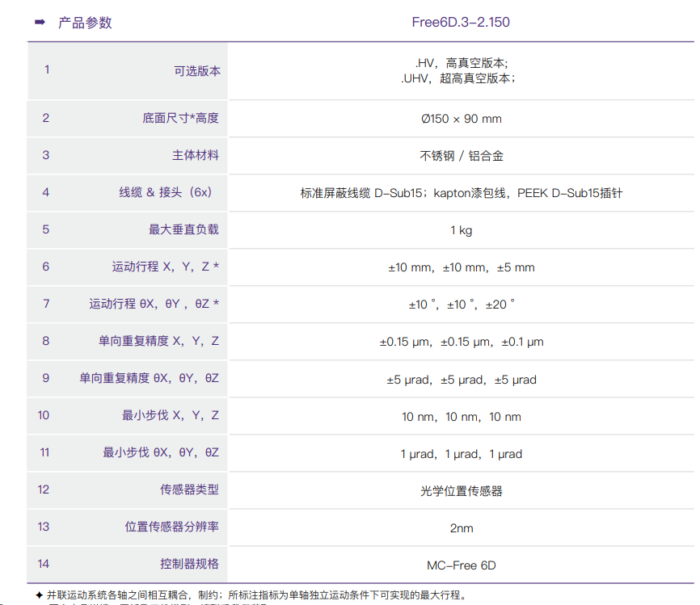Viewport: 700px width, 605px height.
Task: Click the ±0.15 μm repeatability value
Action: (461, 342)
